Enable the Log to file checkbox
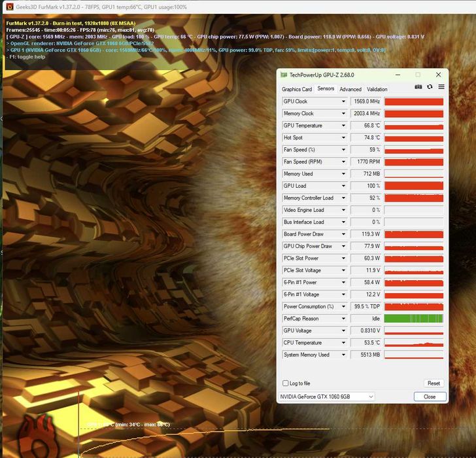 click(x=285, y=383)
